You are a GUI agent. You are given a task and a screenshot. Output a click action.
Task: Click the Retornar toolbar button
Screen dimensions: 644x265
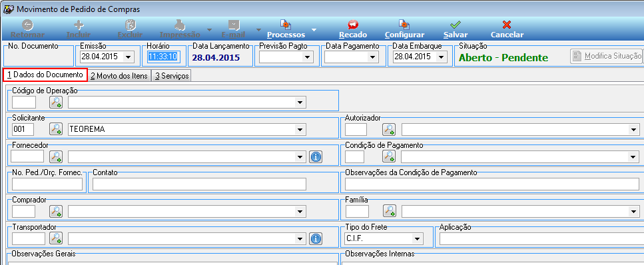(x=27, y=29)
